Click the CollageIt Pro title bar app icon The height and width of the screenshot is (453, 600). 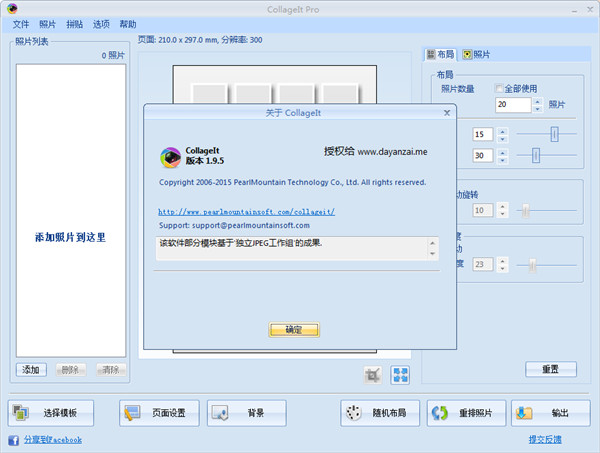point(12,8)
